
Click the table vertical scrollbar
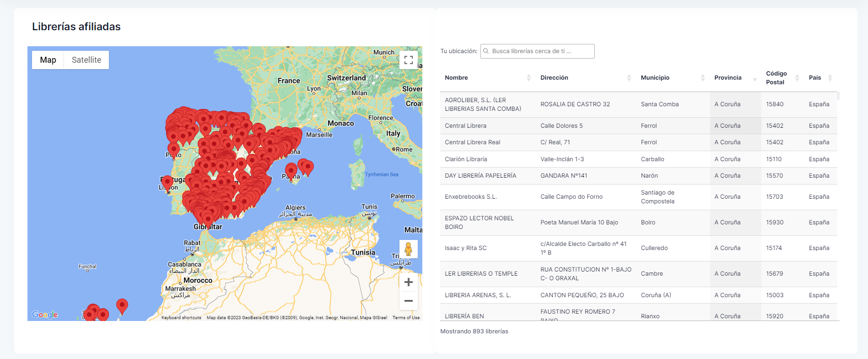838,96
